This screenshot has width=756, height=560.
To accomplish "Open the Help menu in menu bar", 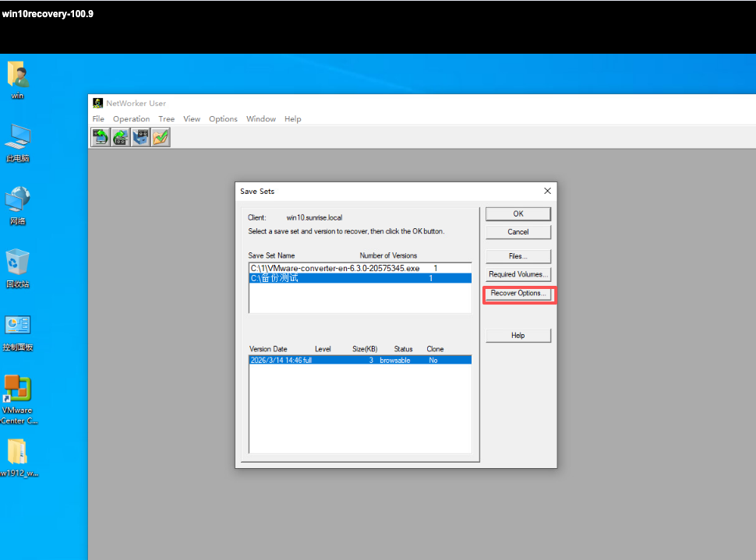I will point(292,119).
